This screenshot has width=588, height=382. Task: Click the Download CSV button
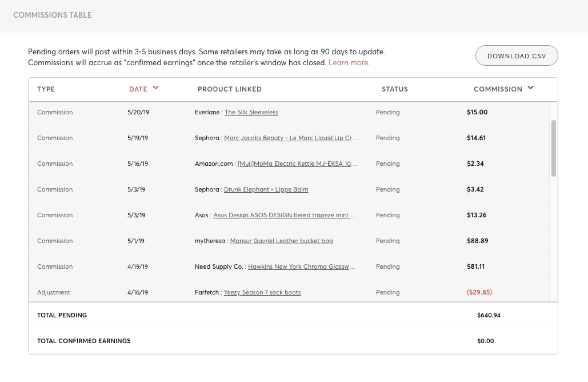[x=517, y=56]
